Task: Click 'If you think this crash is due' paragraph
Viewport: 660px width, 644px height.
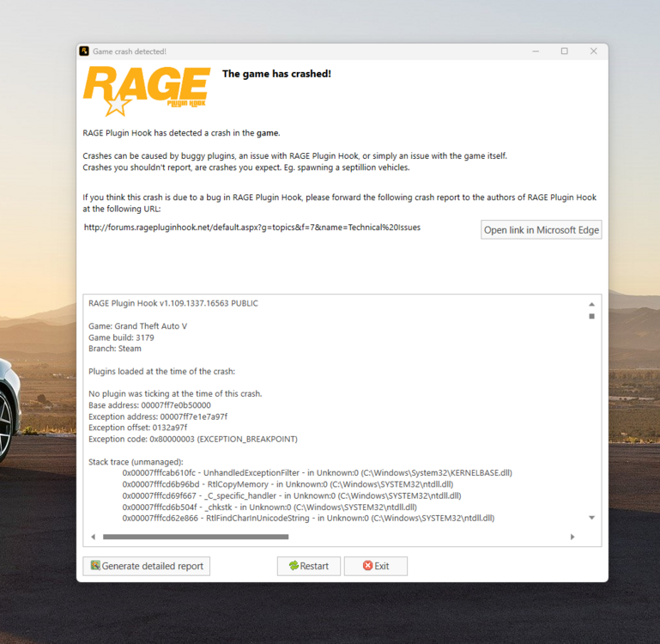Action: [339, 203]
